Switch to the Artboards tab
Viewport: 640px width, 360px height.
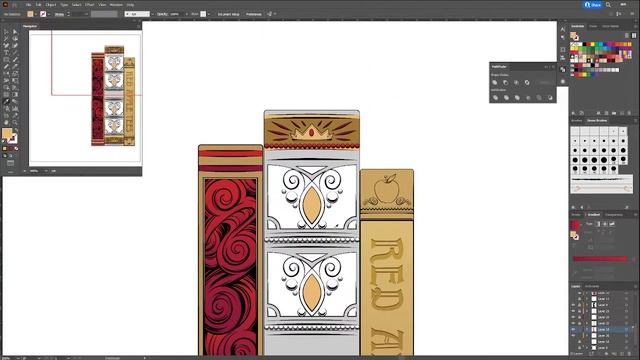tap(592, 287)
